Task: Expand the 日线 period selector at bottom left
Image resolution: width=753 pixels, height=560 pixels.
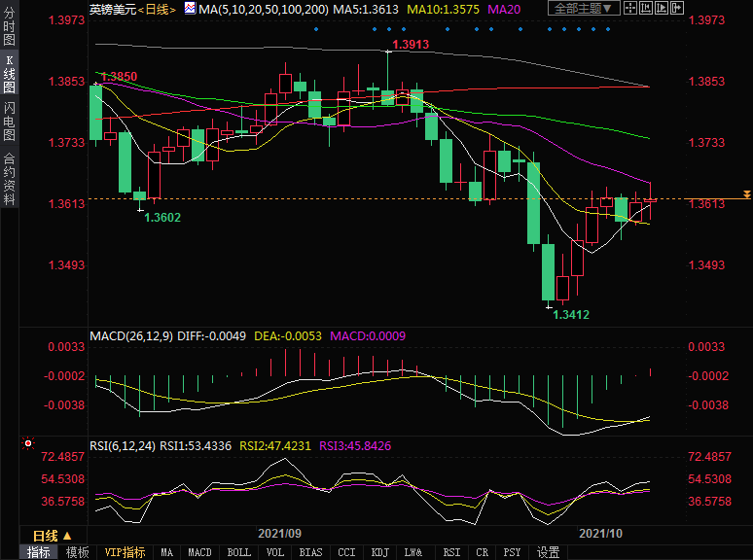Action: [x=52, y=536]
